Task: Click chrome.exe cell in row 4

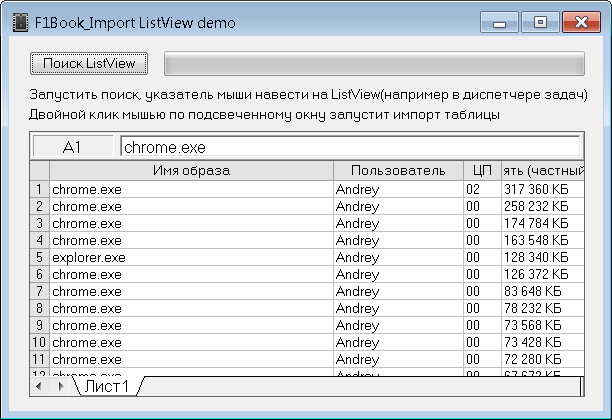Action: (x=191, y=240)
